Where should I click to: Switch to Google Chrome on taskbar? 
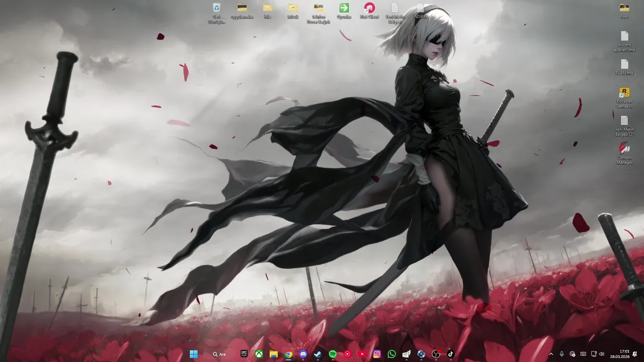288,354
